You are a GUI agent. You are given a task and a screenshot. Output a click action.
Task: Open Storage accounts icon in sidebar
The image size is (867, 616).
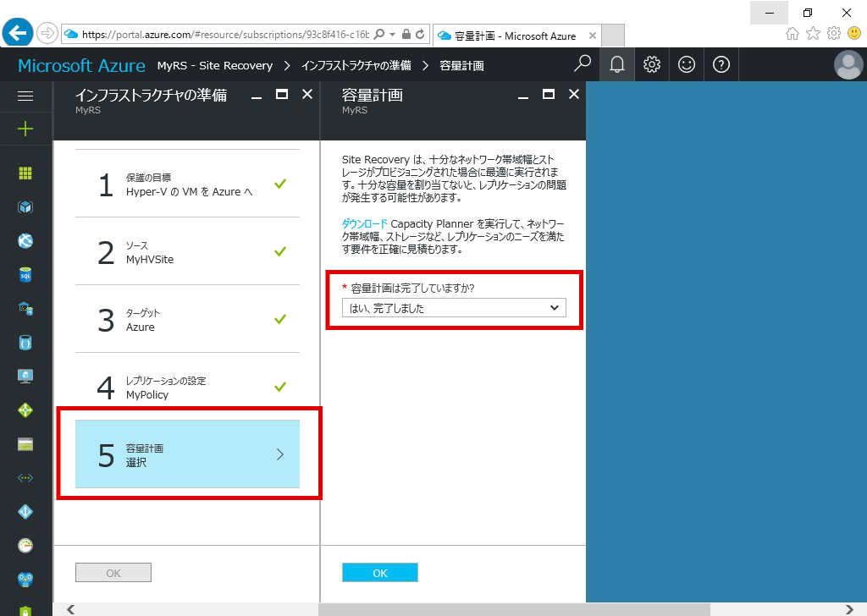coord(25,444)
